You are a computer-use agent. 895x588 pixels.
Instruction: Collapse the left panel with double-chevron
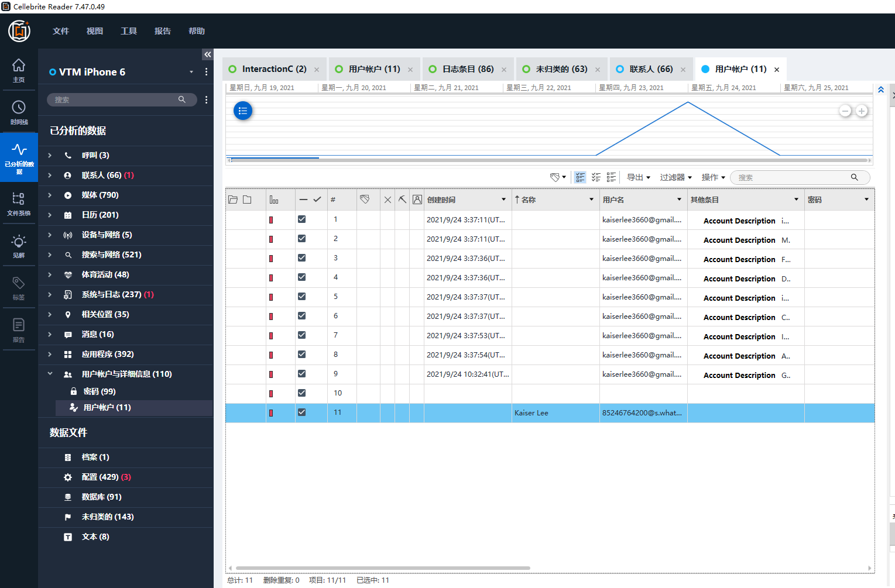coord(207,54)
